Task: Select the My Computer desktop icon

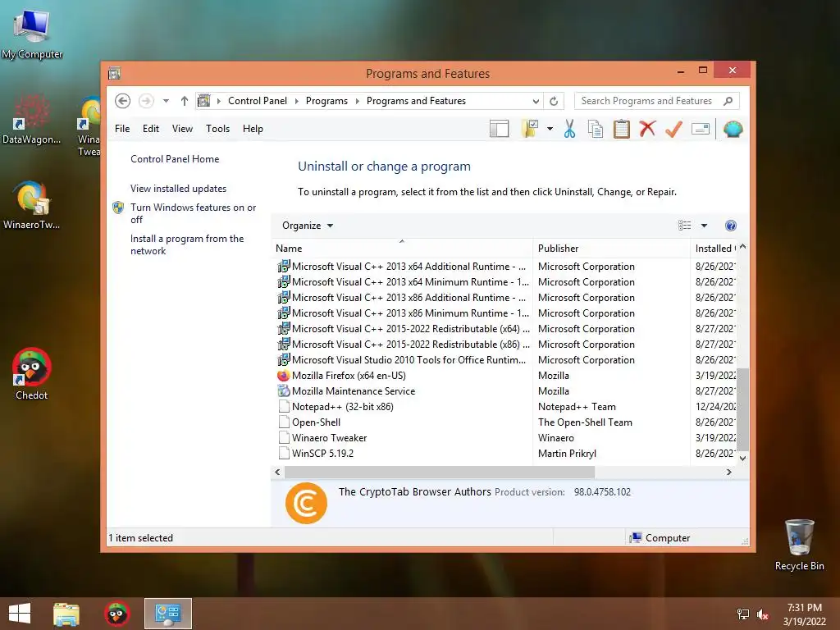Action: (x=32, y=34)
